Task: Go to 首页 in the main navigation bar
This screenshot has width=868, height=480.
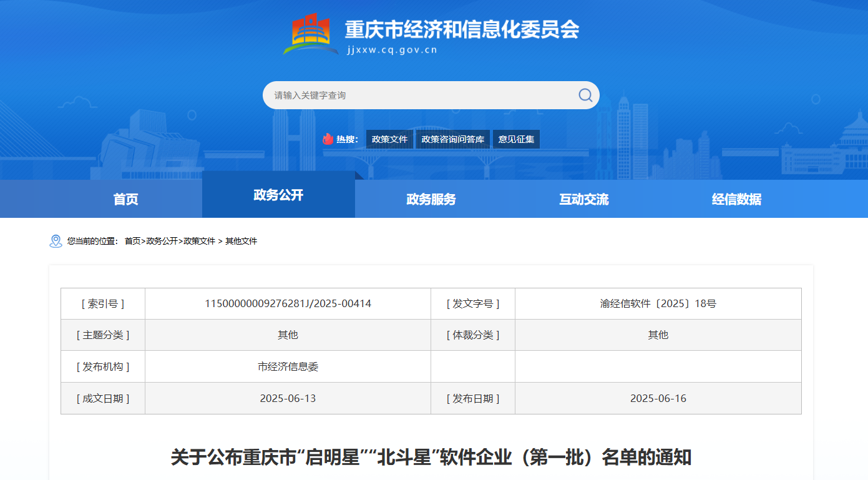Action: pyautogui.click(x=125, y=199)
